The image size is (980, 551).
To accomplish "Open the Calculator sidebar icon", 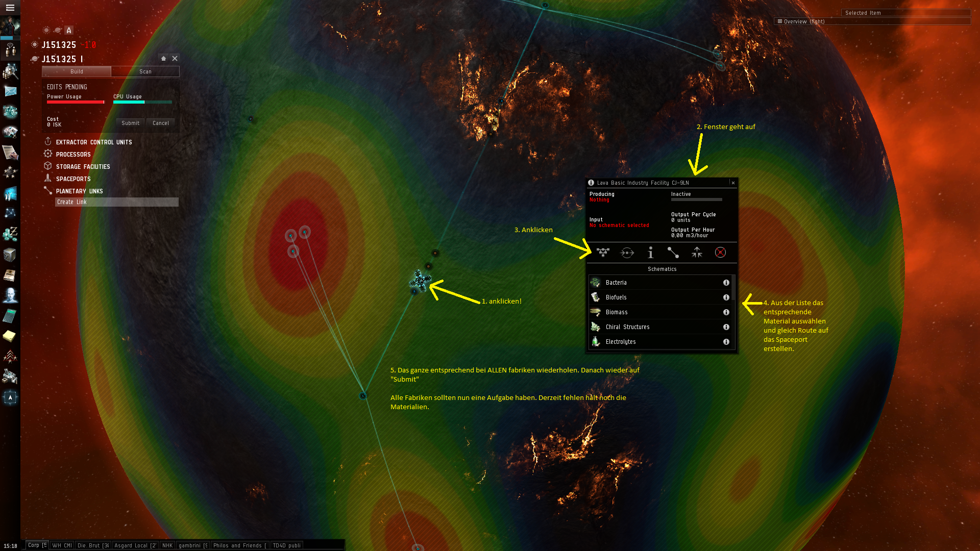I will pos(10,316).
